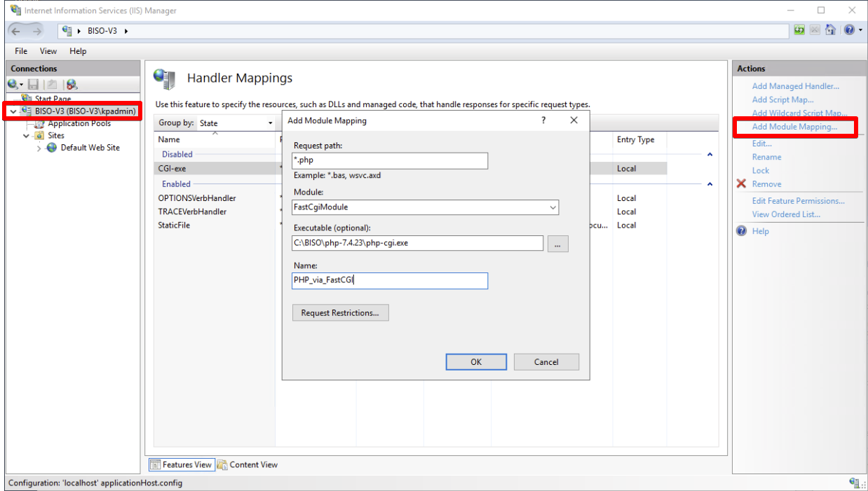Click the Sites folder icon in tree

tap(40, 136)
